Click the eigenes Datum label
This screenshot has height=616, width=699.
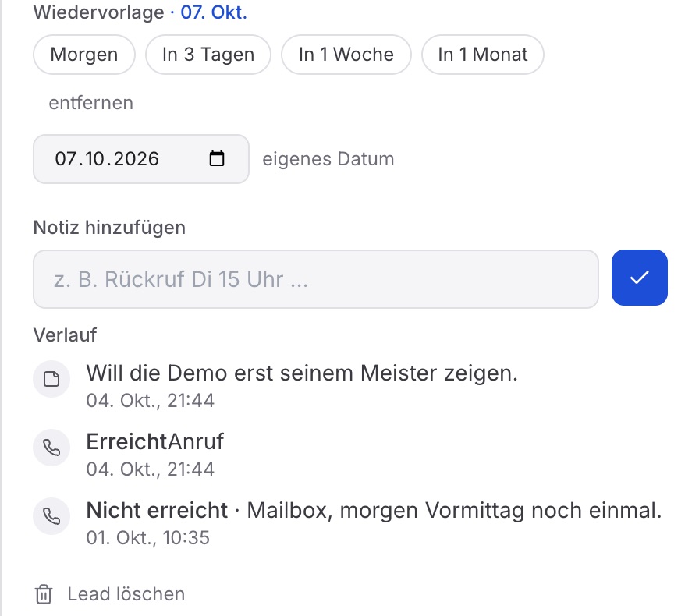click(x=328, y=159)
